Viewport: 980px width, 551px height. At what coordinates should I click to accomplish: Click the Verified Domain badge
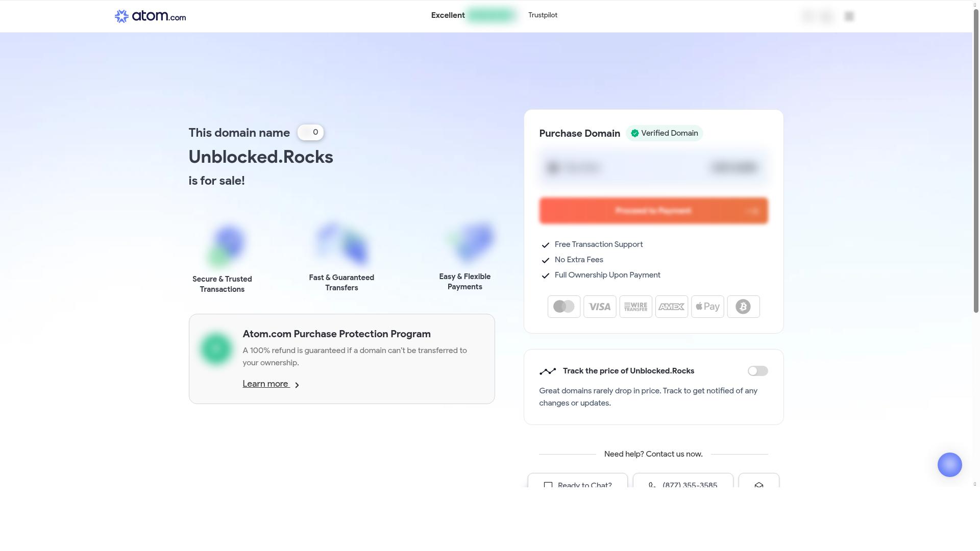point(664,133)
